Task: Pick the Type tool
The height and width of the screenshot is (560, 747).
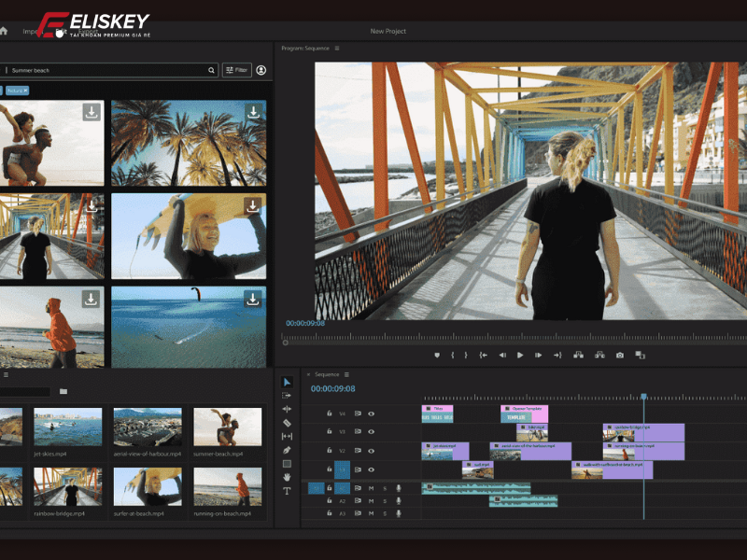Action: point(287,491)
